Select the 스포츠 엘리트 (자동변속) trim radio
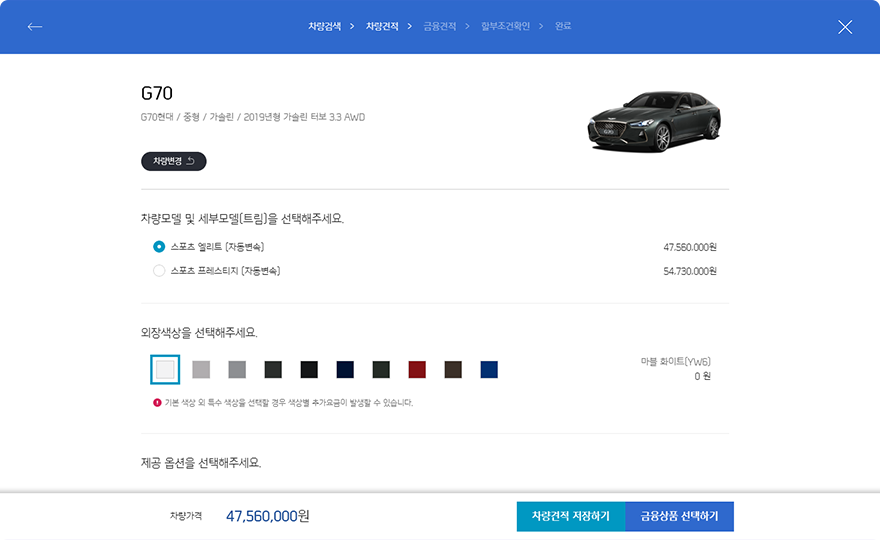 click(x=159, y=246)
